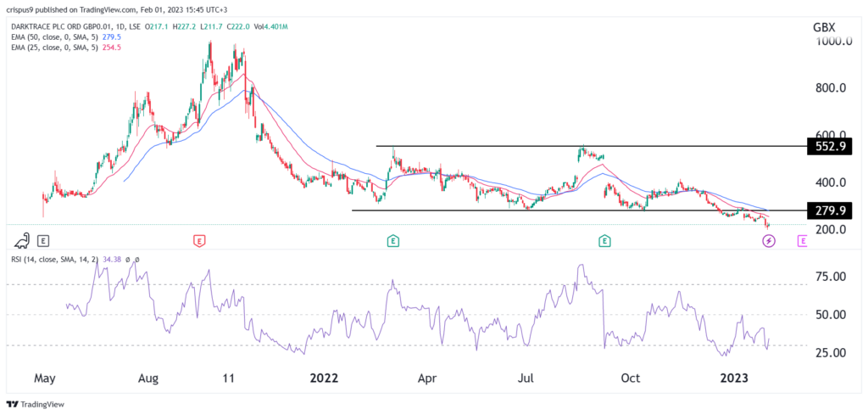Click the Aug label on time axis
Image resolution: width=868 pixels, height=415 pixels.
148,379
